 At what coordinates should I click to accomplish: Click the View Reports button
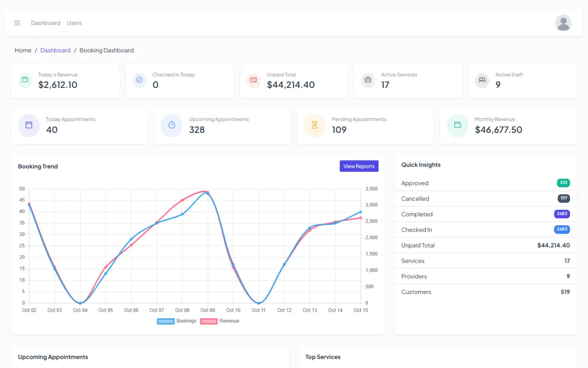point(359,167)
